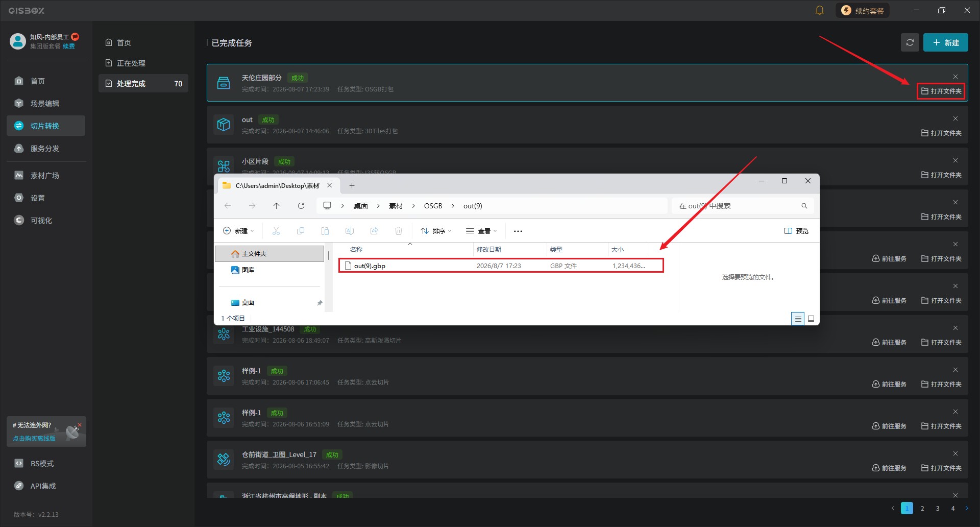This screenshot has height=527, width=980.
Task: Click OSGB in Explorer breadcrumb path
Action: [x=433, y=206]
